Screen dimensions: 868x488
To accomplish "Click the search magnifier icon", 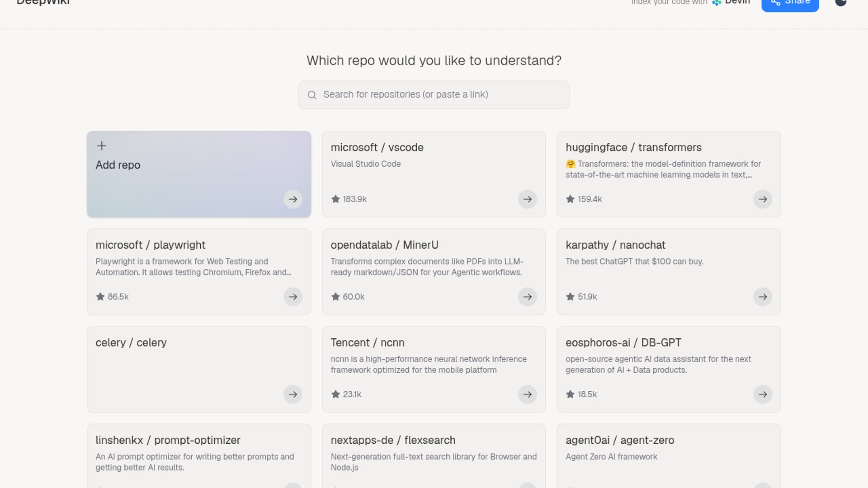I will point(311,95).
